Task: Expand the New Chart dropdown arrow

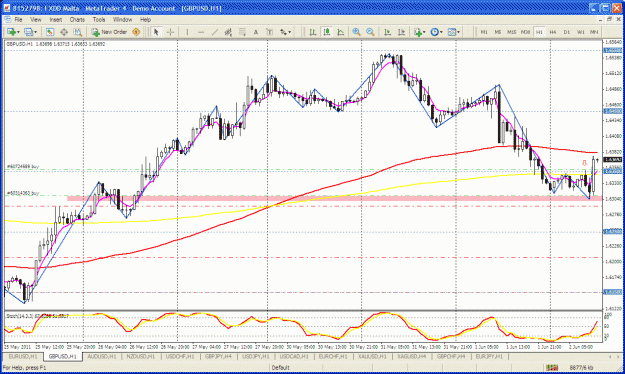Action: [x=18, y=32]
